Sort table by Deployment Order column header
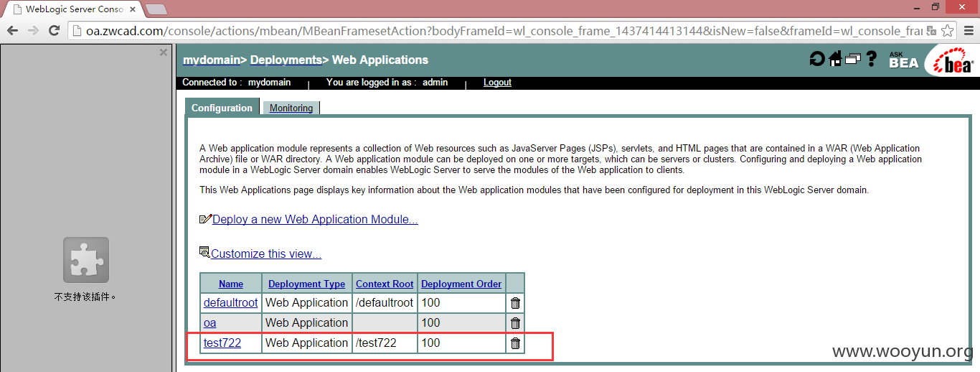Image resolution: width=980 pixels, height=372 pixels. [x=461, y=284]
